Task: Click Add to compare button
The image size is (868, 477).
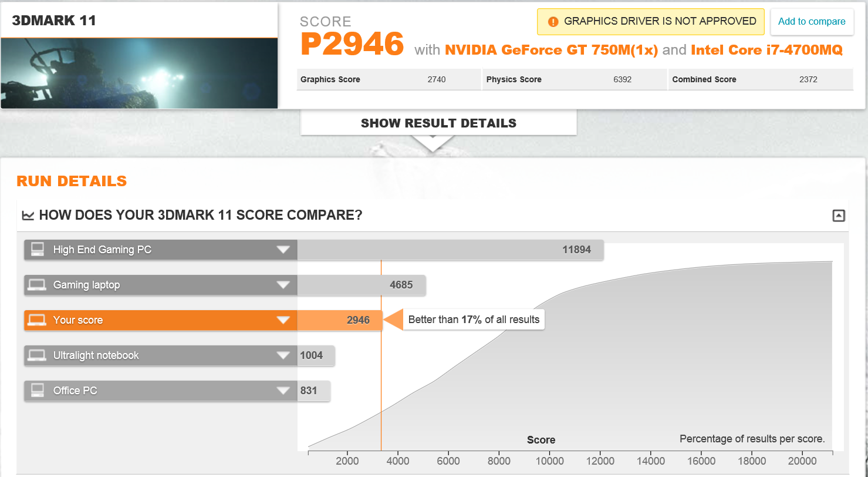Action: (x=812, y=22)
